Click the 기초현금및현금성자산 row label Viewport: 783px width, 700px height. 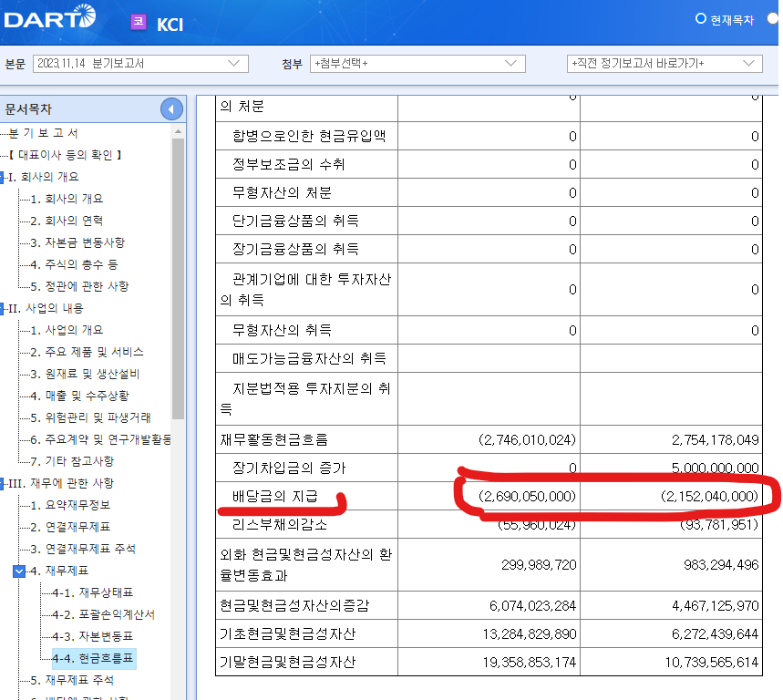pos(288,634)
